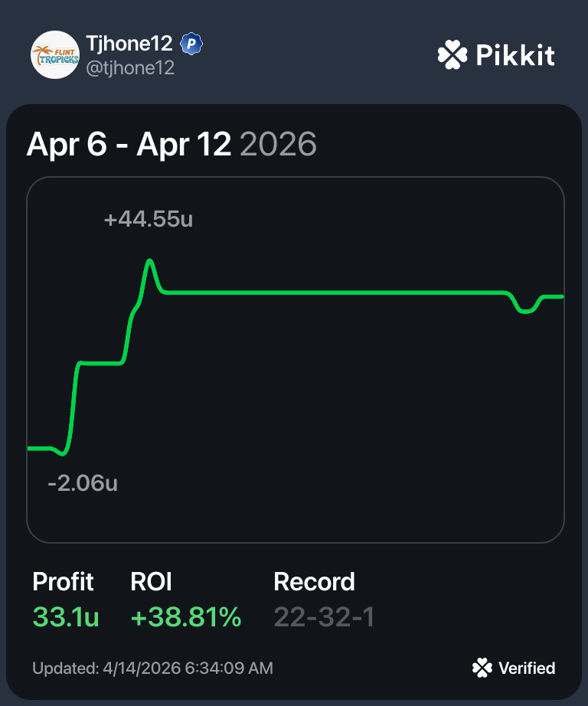This screenshot has height=706, width=588.
Task: Open the Tjhone12 username link
Action: [x=129, y=44]
